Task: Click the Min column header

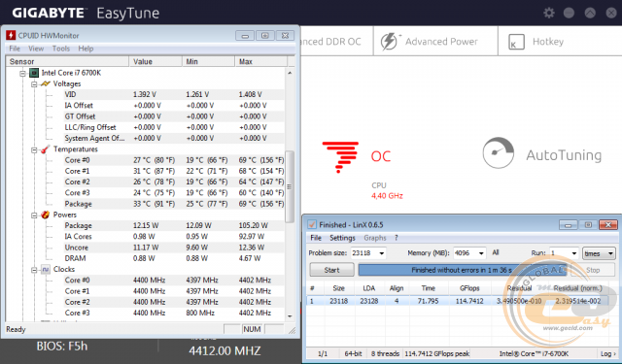Action: click(208, 61)
